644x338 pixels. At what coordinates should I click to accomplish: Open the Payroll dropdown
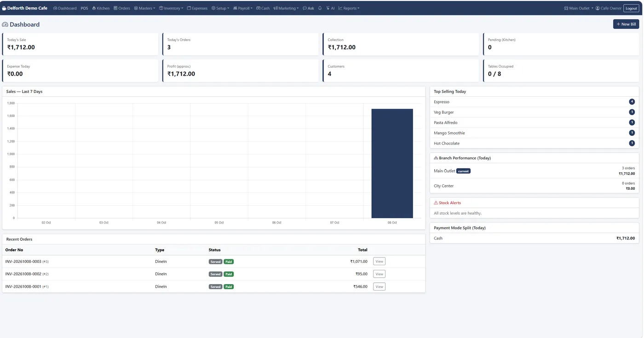[243, 8]
